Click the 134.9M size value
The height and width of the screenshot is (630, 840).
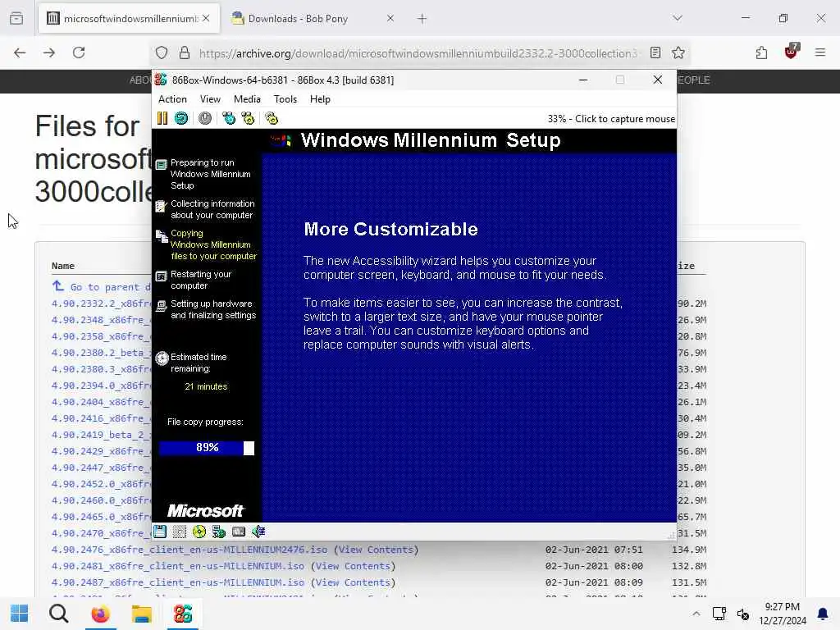[x=689, y=550]
